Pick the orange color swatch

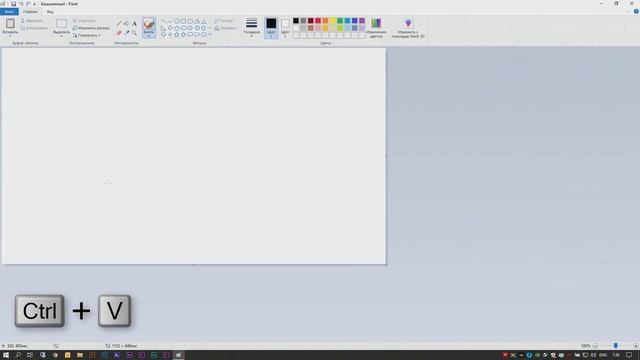click(325, 21)
